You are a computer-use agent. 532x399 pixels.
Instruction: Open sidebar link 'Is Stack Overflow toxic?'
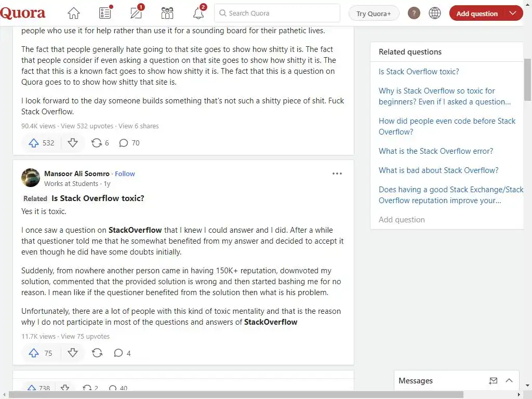click(x=419, y=72)
